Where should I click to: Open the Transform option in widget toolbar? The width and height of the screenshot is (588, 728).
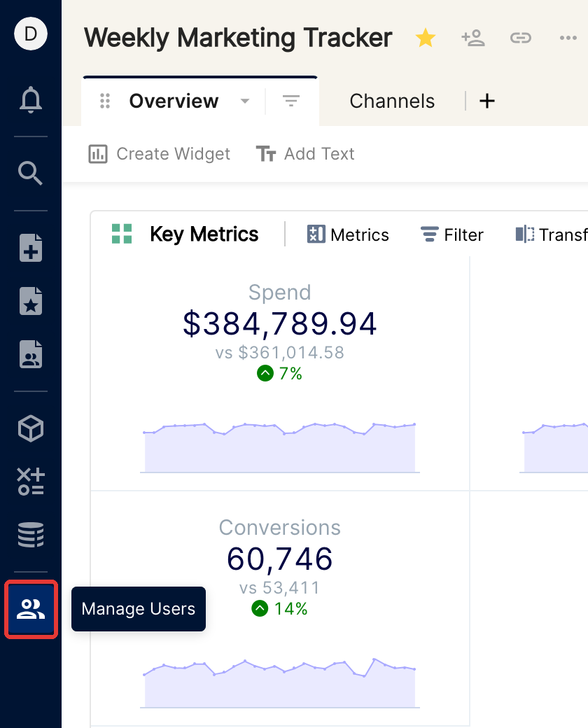click(552, 234)
